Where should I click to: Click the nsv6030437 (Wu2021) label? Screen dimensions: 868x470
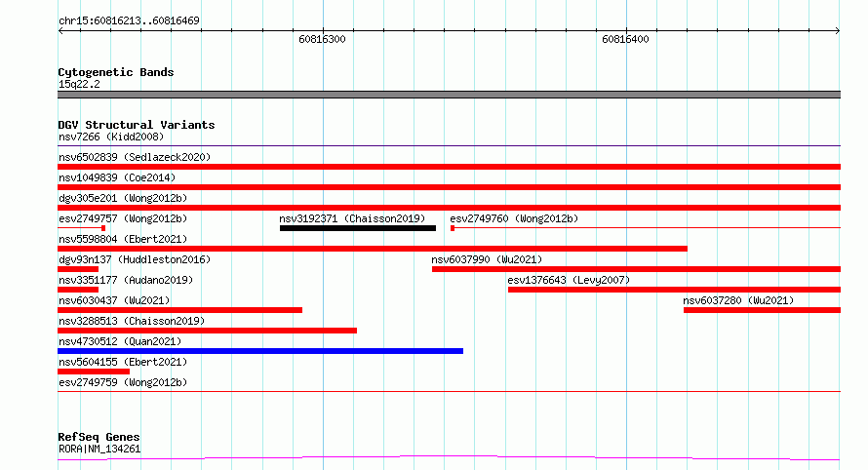point(114,301)
